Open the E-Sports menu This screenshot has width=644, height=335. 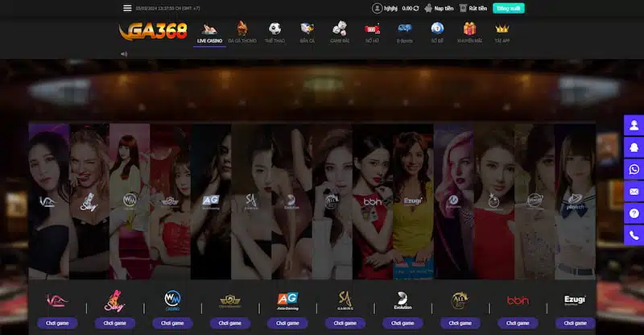tap(405, 33)
